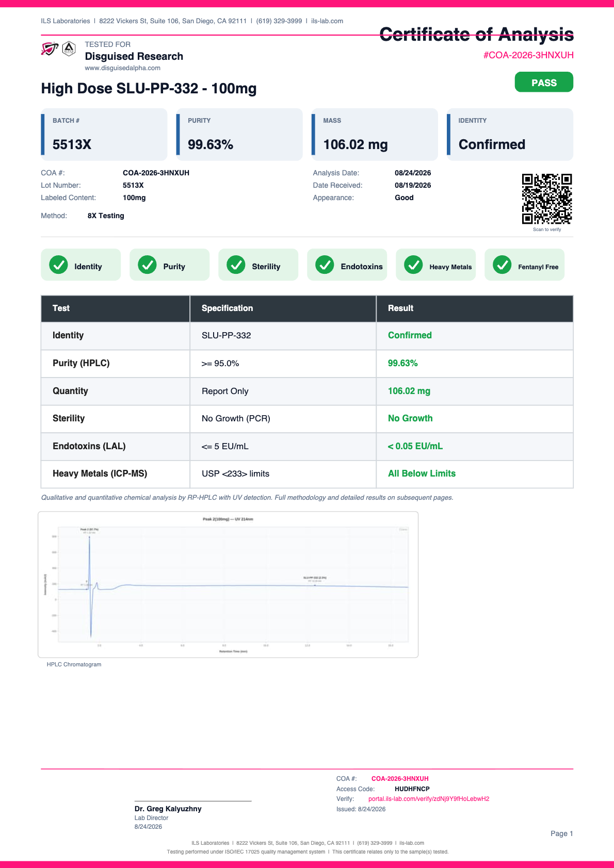
Task: Click the Certificate of Analysis heading
Action: [477, 35]
